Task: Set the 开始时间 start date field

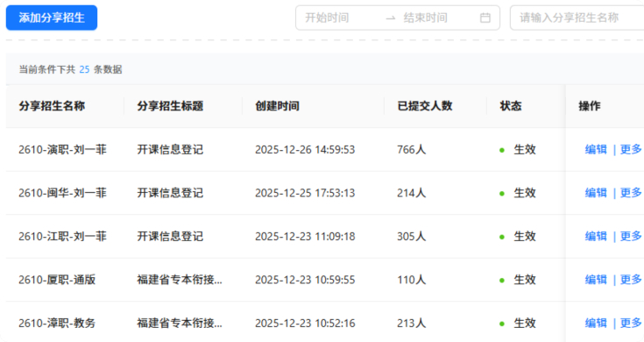Action: [x=327, y=18]
